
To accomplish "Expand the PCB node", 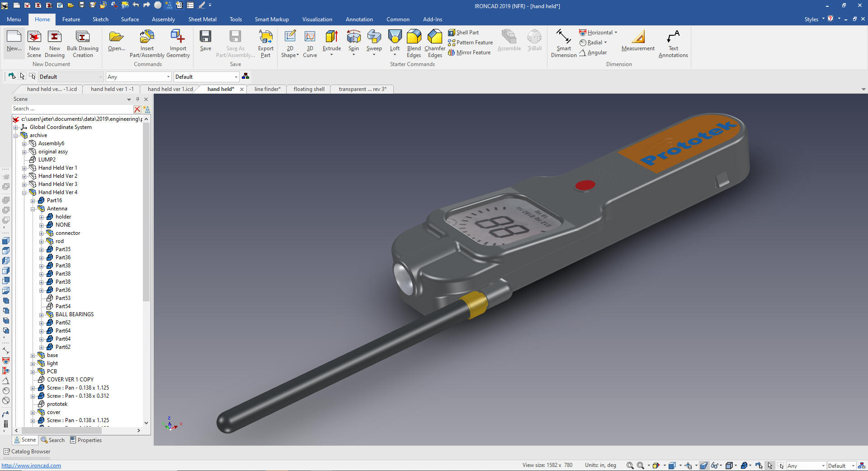I will coord(33,372).
